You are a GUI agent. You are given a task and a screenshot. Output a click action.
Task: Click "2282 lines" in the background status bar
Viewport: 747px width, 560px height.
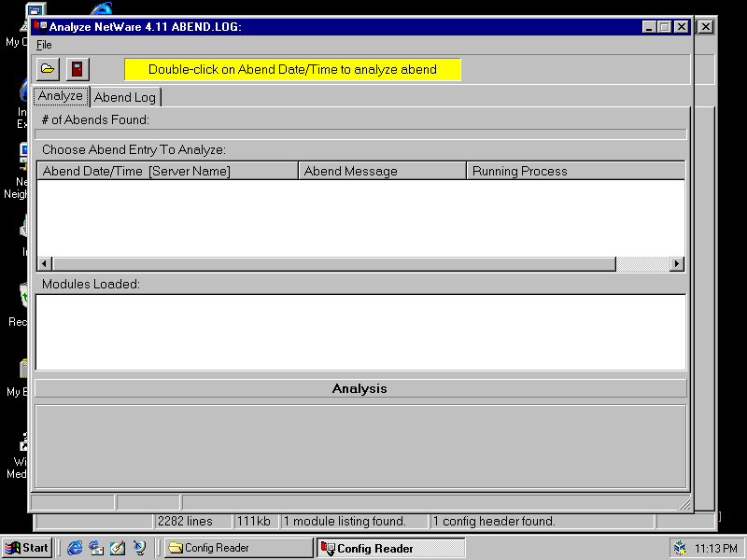185,522
